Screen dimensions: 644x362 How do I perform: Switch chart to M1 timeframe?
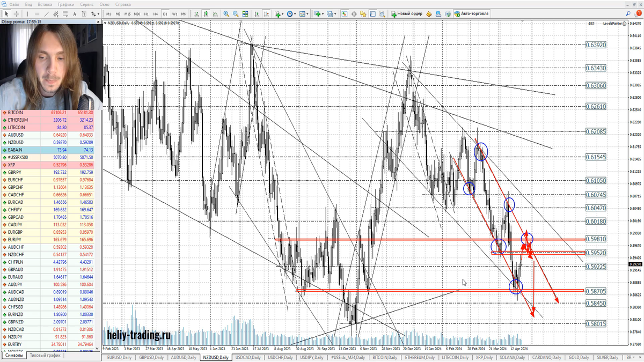[x=108, y=13]
